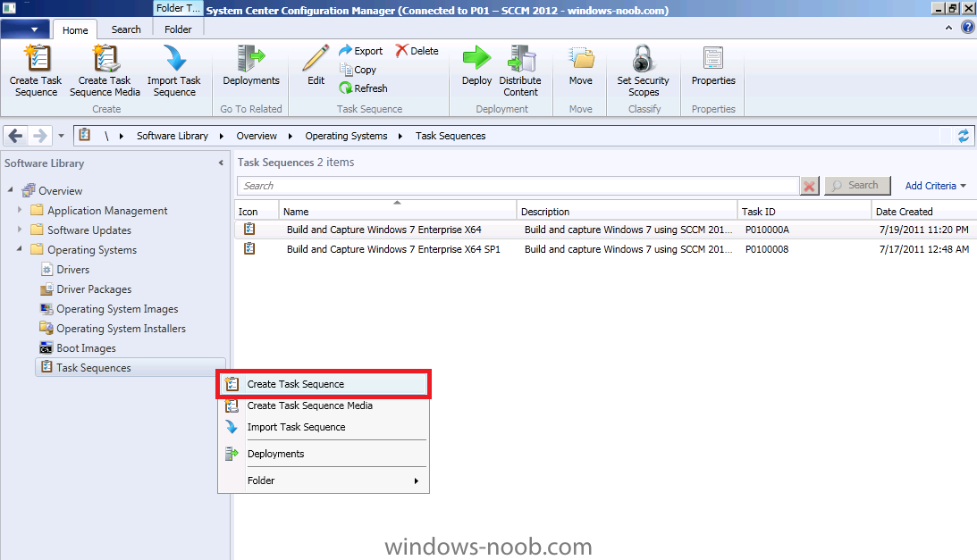Expand arrow after Software Library breadcrumb
The width and height of the screenshot is (977, 560).
(221, 136)
